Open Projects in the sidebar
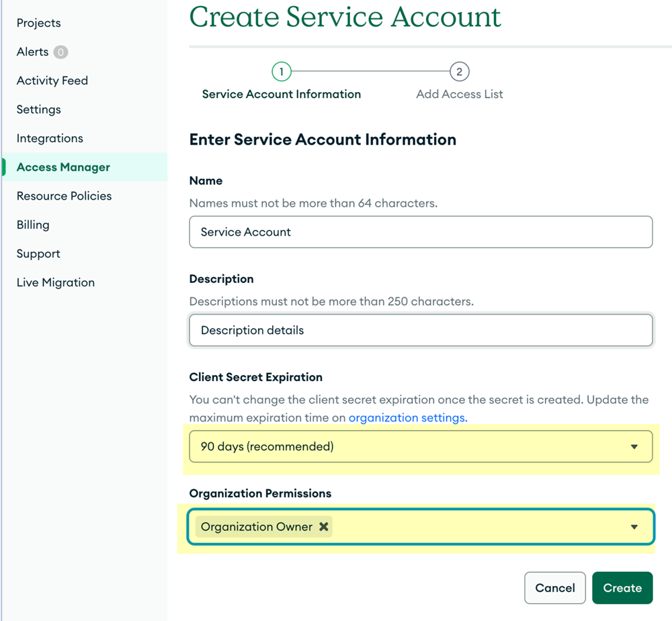The image size is (672, 621). 38,23
